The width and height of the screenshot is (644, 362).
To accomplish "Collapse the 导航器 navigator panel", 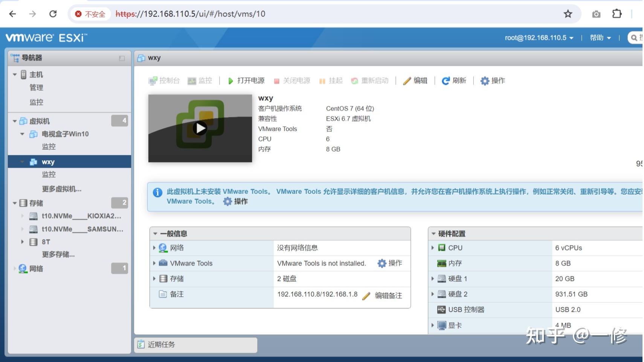I will (x=122, y=58).
